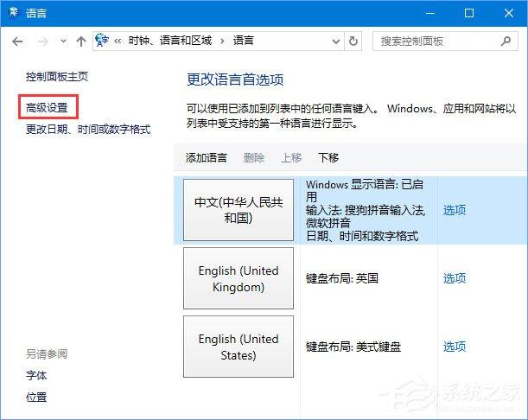528x420 pixels.
Task: Click 键盘布局: 美式键盘 text
Action: pyautogui.click(x=353, y=347)
